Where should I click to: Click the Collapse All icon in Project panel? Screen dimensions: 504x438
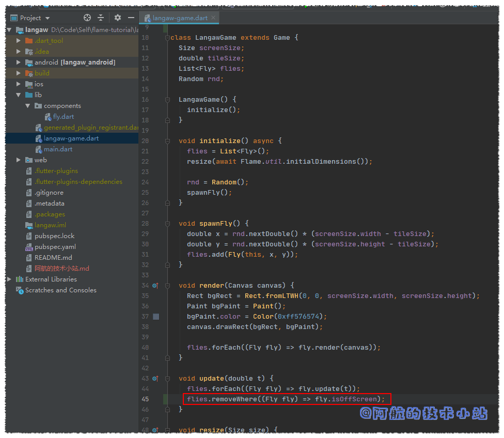point(101,18)
